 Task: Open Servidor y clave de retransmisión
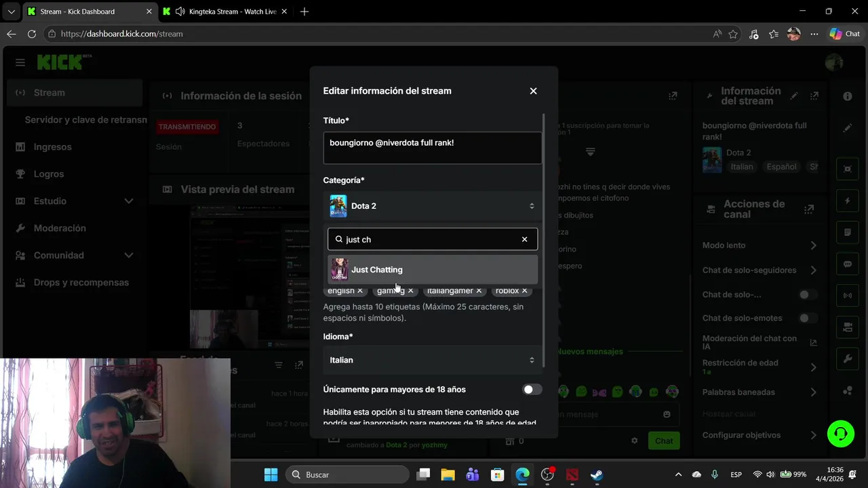(x=85, y=119)
